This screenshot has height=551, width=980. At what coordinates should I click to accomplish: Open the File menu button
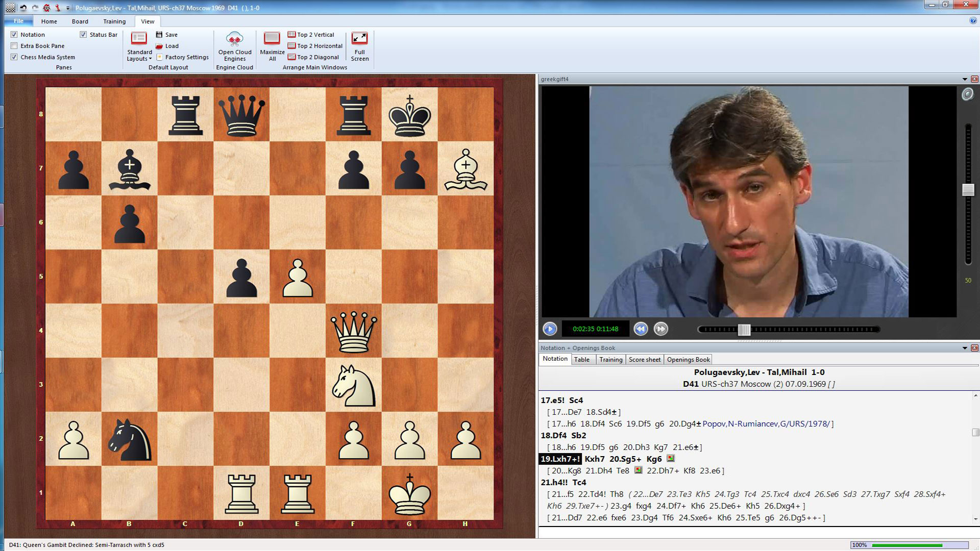[x=19, y=21]
